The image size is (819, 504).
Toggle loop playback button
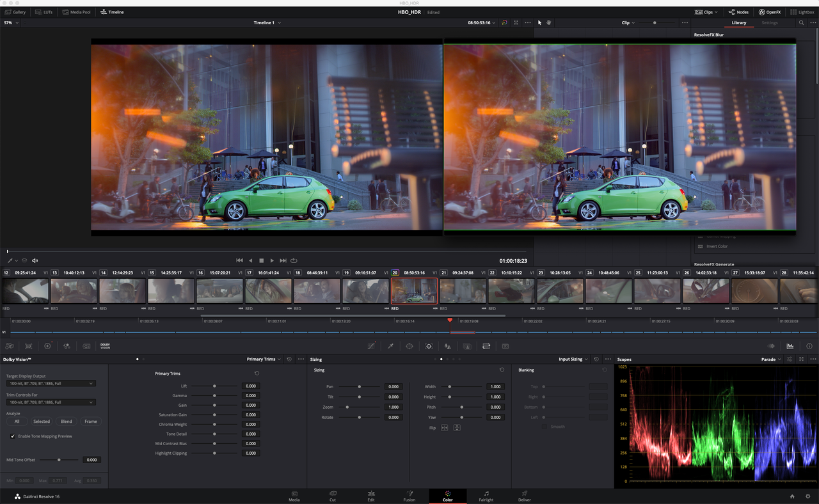click(294, 260)
